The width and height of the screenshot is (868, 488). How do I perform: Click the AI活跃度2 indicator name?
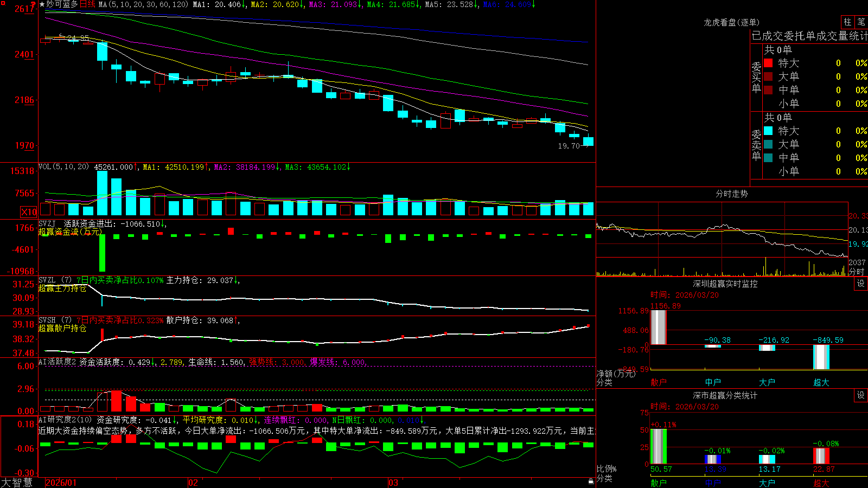pos(58,362)
